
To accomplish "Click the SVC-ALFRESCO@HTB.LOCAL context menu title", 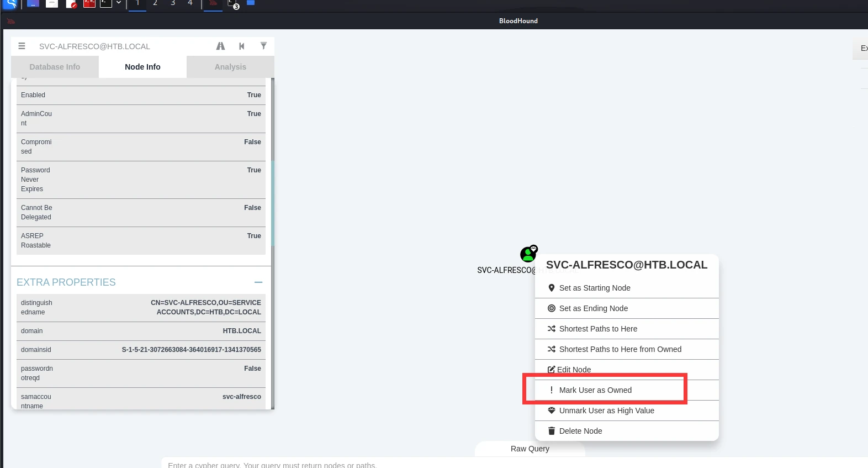I will (x=627, y=265).
